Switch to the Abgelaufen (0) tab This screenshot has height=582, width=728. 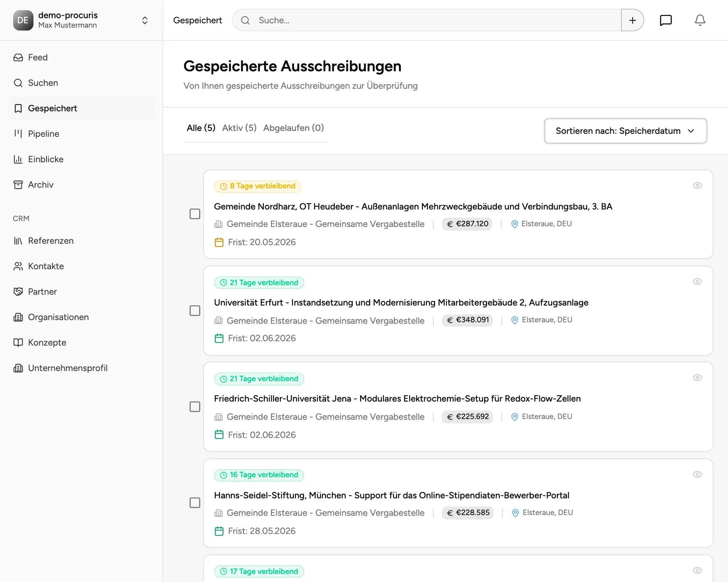point(293,128)
